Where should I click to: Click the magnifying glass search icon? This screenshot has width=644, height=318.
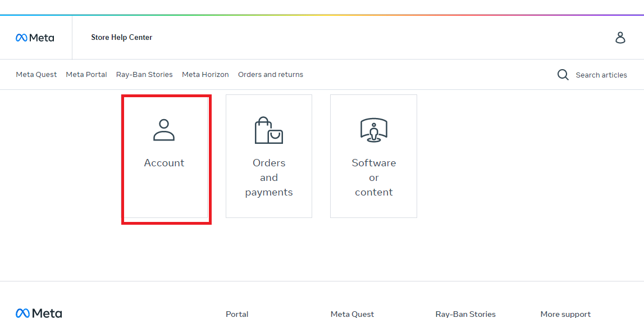coord(563,75)
